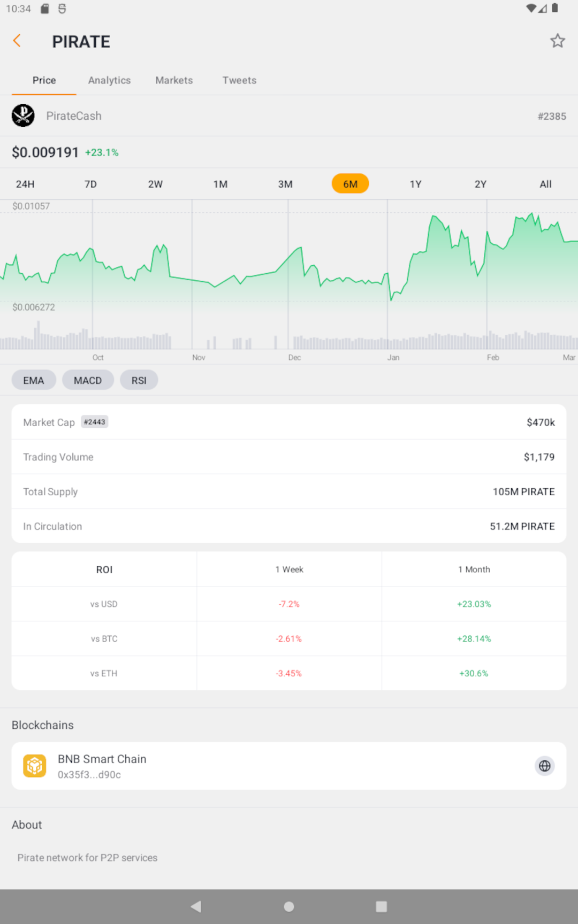The height and width of the screenshot is (924, 578).
Task: Toggle the EMA indicator
Action: click(34, 380)
